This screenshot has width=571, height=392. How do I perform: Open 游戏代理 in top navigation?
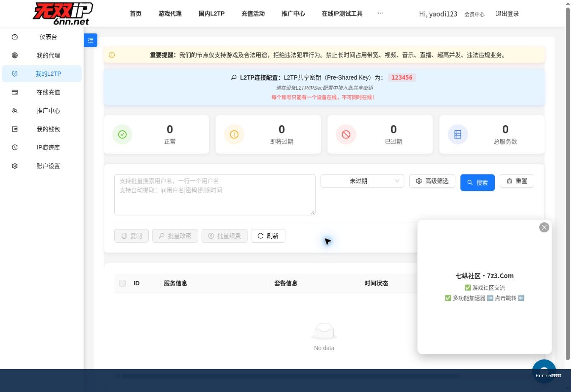170,14
